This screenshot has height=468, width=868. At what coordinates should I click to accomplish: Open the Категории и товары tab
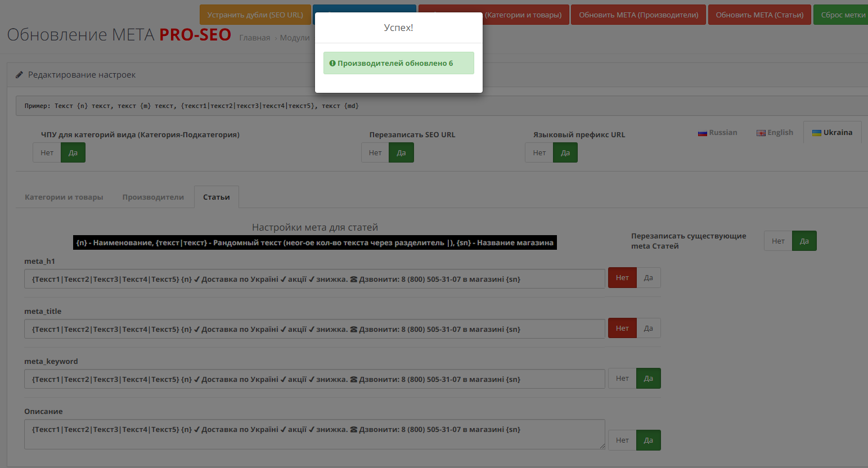(x=64, y=197)
